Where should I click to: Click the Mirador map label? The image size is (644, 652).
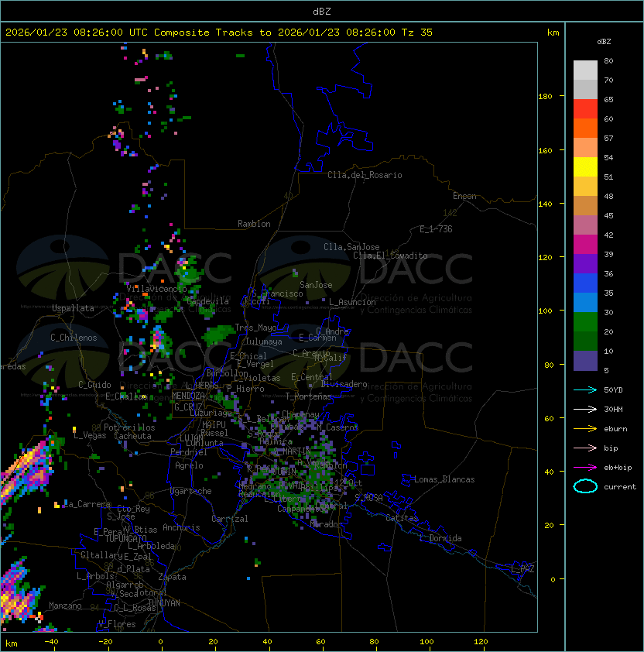(x=327, y=524)
